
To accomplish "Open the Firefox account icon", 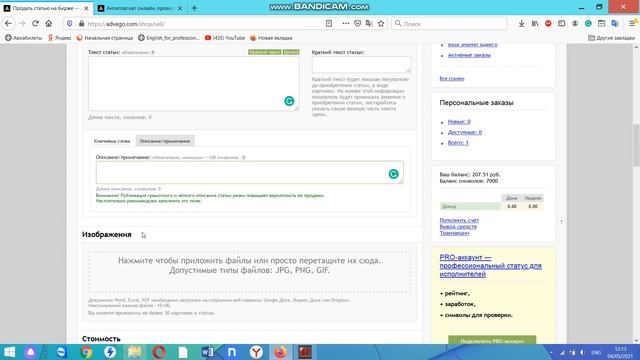I will (x=575, y=24).
